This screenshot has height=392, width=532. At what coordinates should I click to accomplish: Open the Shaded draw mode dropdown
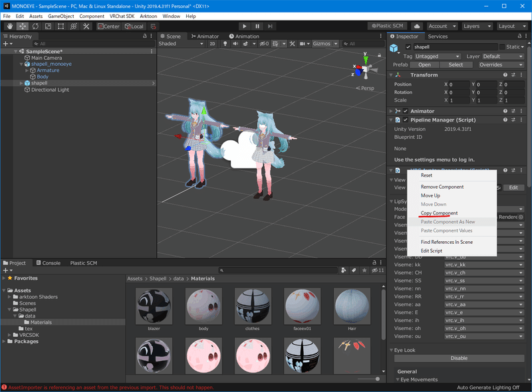pos(181,44)
